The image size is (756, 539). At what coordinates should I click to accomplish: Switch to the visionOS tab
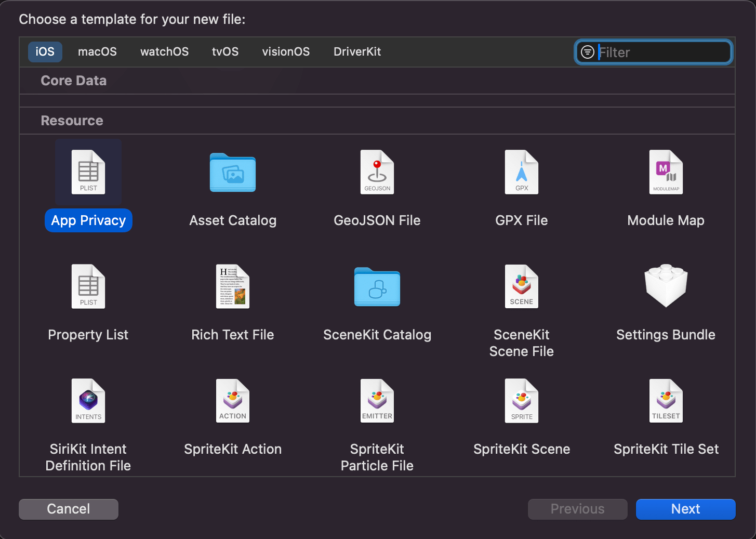(x=286, y=52)
